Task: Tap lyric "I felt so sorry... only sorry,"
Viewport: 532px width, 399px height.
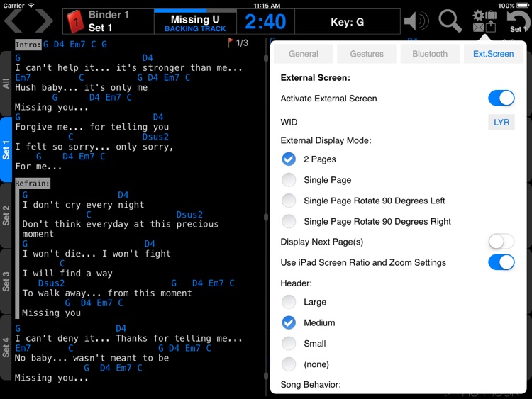Action: [94, 147]
